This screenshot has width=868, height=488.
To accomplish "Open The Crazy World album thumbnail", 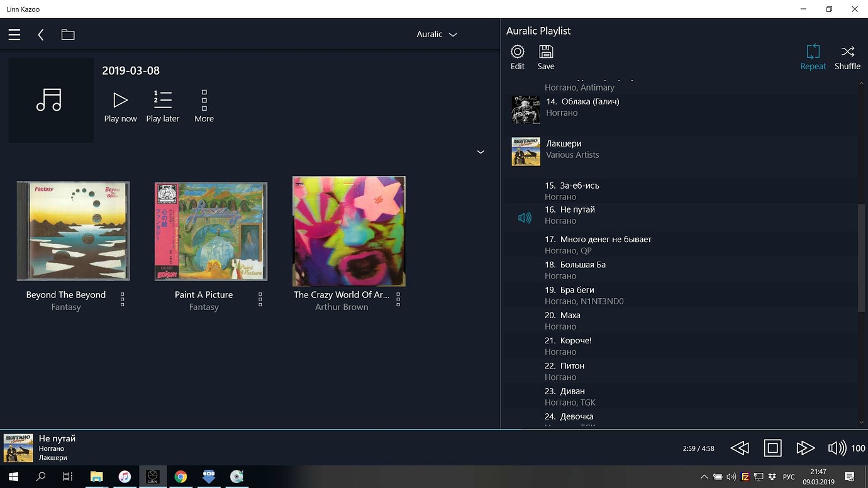I will (348, 231).
